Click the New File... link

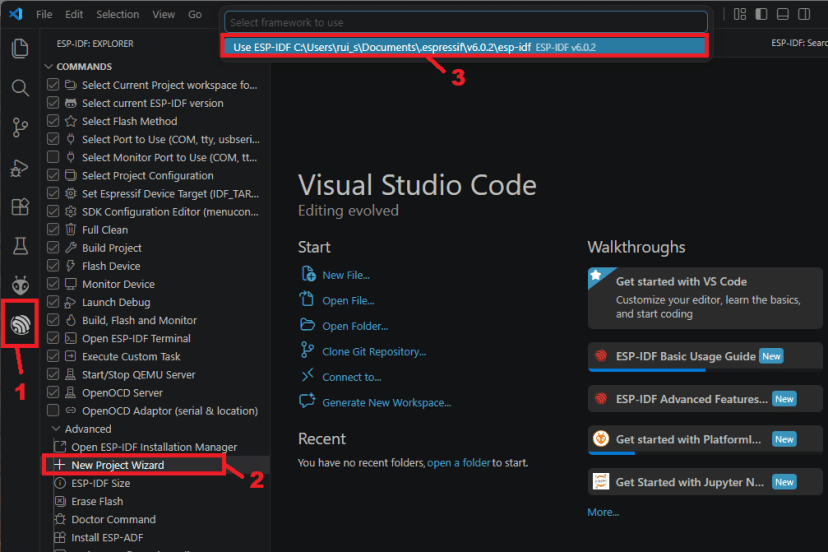click(x=346, y=275)
